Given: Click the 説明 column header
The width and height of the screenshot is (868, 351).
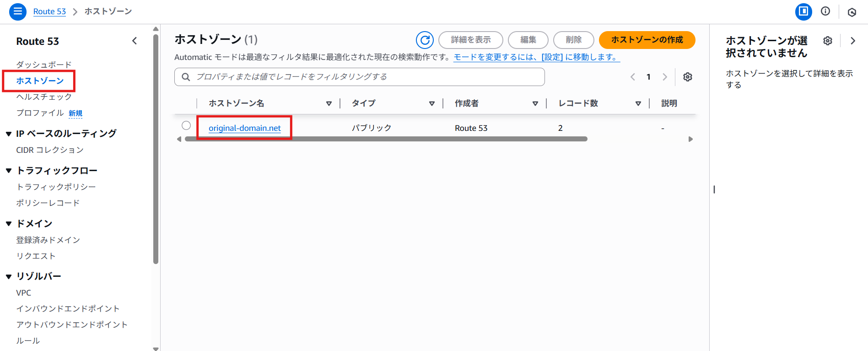Looking at the screenshot, I should pos(669,103).
